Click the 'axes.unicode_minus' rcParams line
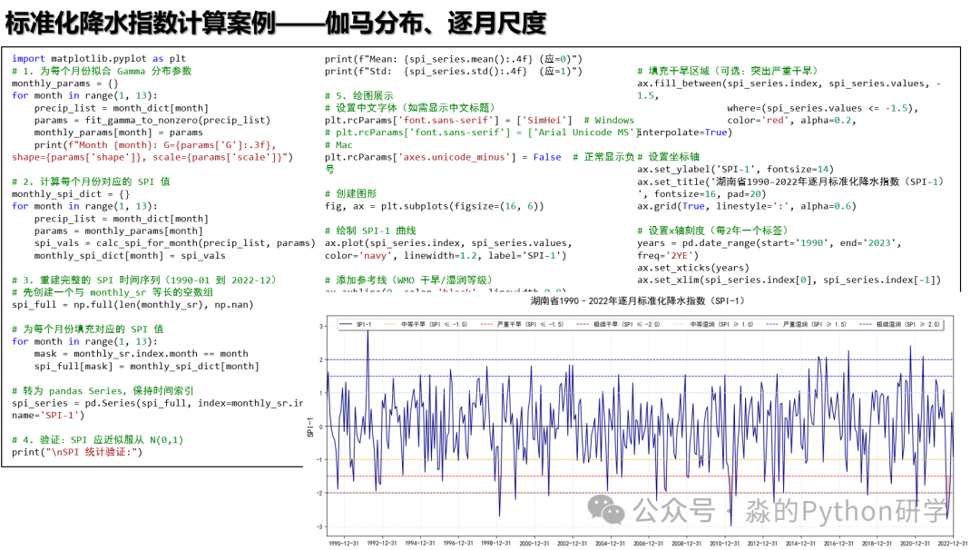980x550 pixels. 479,157
